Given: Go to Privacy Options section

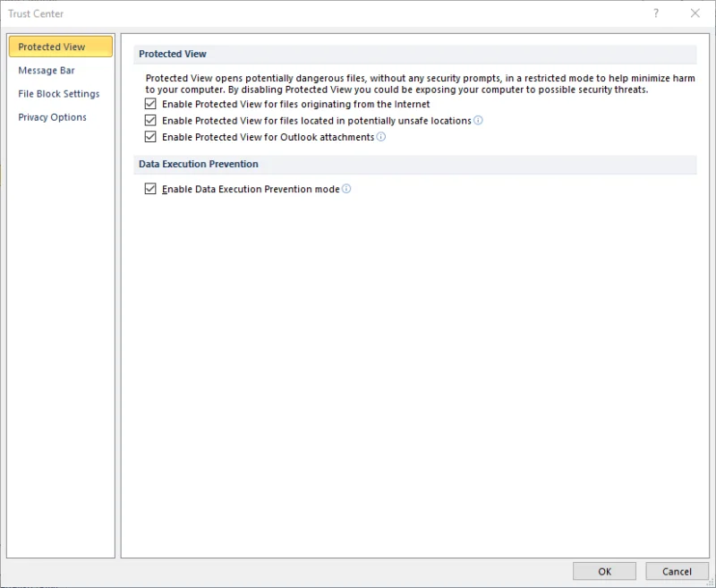Looking at the screenshot, I should (x=52, y=117).
